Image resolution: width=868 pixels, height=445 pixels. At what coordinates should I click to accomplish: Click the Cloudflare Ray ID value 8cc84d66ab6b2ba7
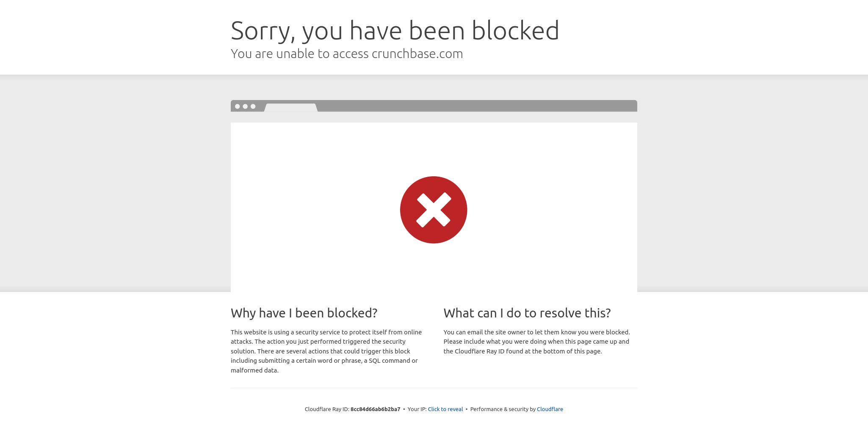(x=375, y=409)
